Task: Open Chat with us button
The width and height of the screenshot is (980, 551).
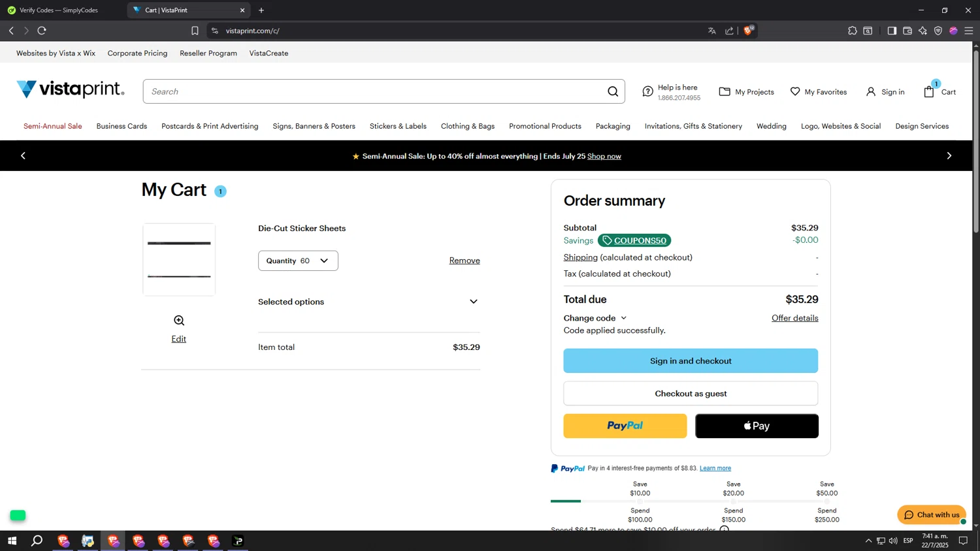Action: click(x=932, y=514)
